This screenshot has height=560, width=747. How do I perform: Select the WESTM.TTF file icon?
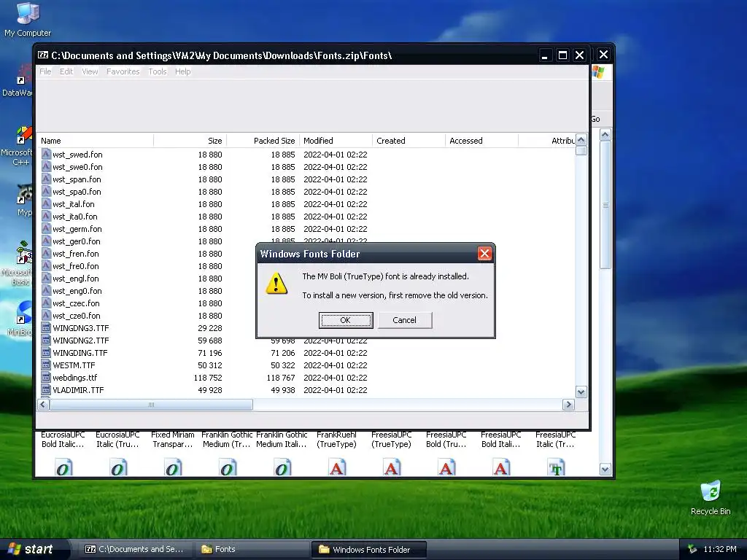(46, 365)
